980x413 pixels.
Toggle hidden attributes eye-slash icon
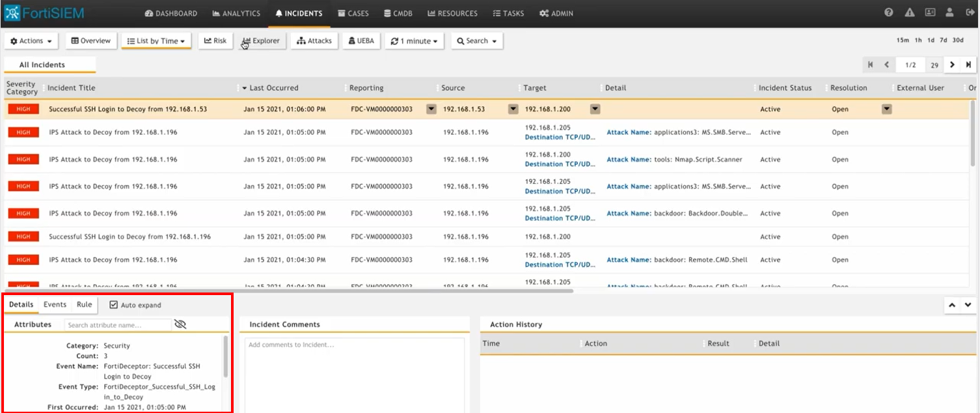(180, 324)
